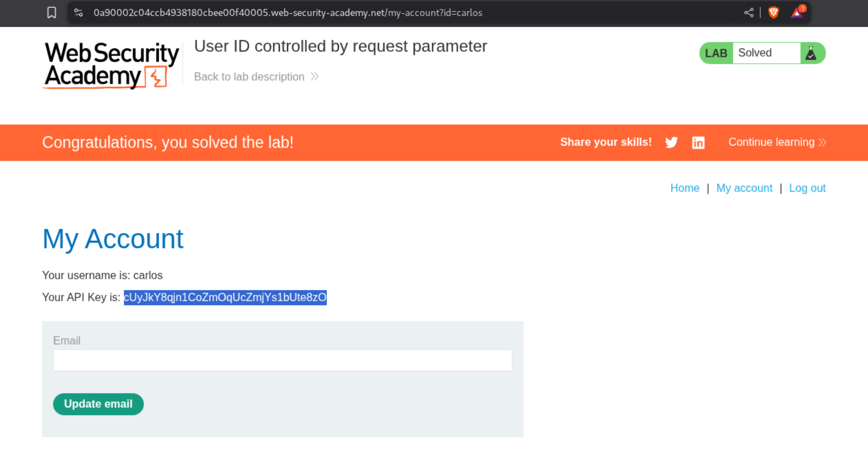Click the flask icon in lab status
The image size is (868, 464).
pyautogui.click(x=811, y=53)
